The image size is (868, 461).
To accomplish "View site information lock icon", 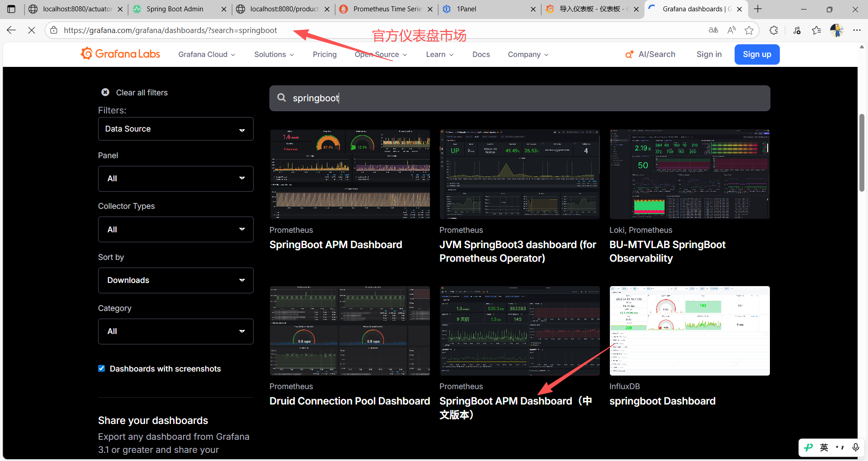I will click(x=54, y=30).
